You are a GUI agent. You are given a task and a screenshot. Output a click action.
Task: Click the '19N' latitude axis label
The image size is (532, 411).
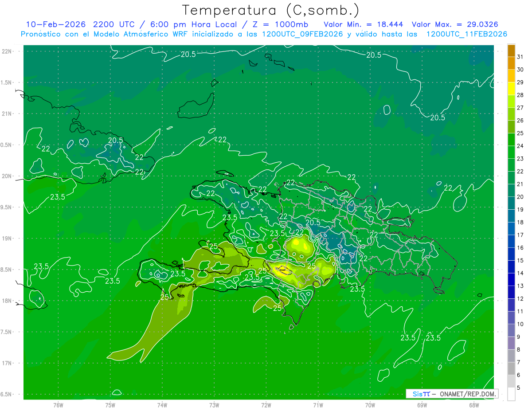pyautogui.click(x=7, y=239)
